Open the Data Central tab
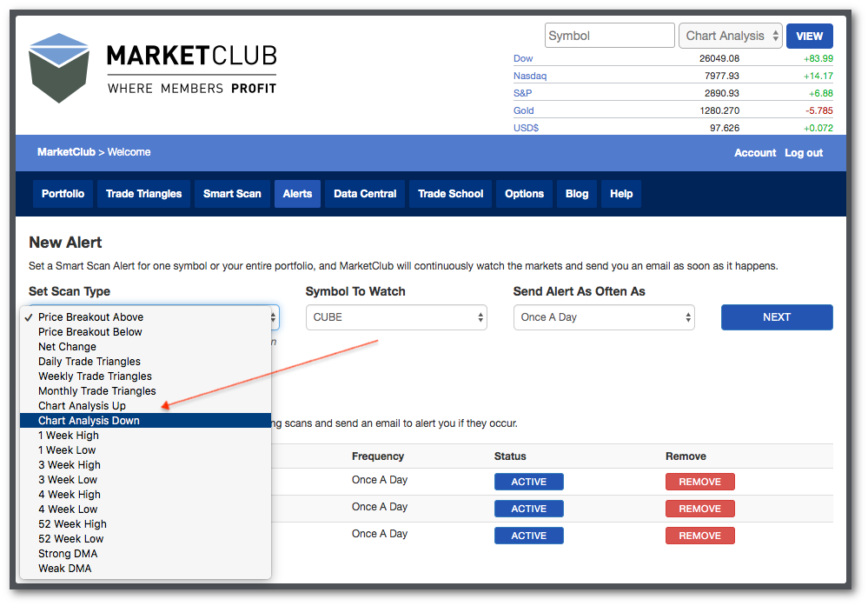 click(365, 194)
